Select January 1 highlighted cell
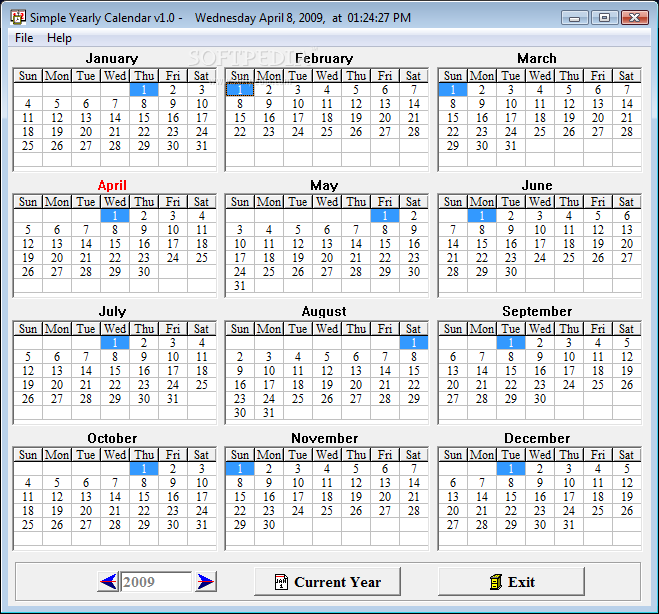659x614 pixels. [144, 90]
